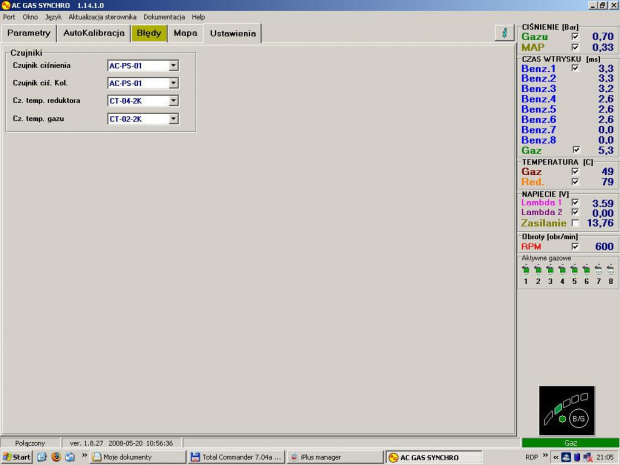Image resolution: width=620 pixels, height=465 pixels.
Task: Switch to the AutoKalibracja tab
Action: pos(94,33)
